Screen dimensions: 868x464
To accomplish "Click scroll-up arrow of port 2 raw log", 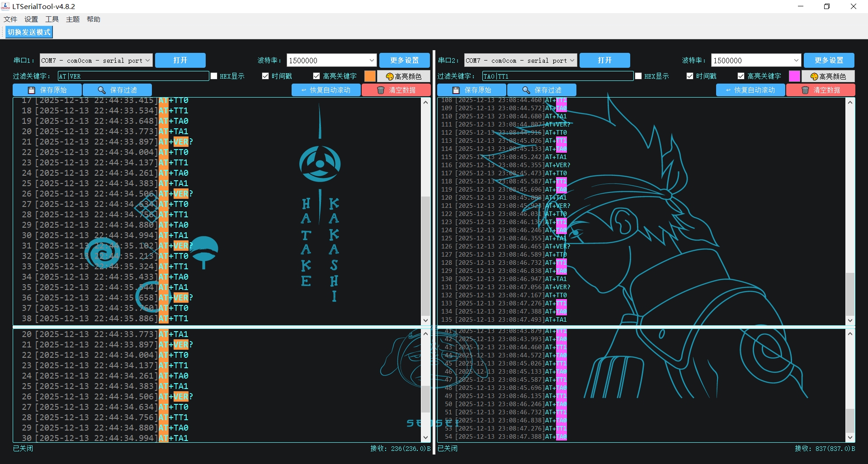I will [x=850, y=103].
